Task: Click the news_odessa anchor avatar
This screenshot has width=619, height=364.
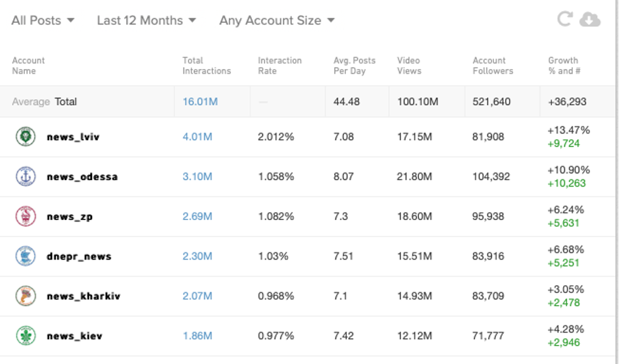Action: 26,176
